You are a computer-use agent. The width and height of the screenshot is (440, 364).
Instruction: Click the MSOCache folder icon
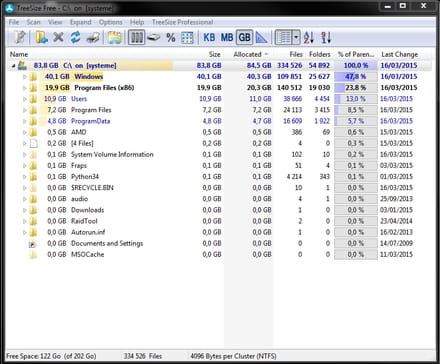(33, 255)
